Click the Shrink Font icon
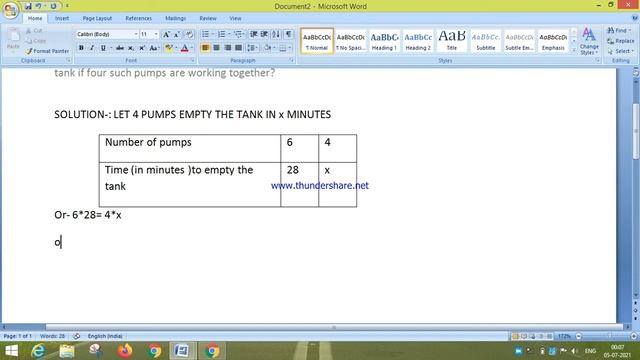640x360 pixels. pyautogui.click(x=177, y=35)
